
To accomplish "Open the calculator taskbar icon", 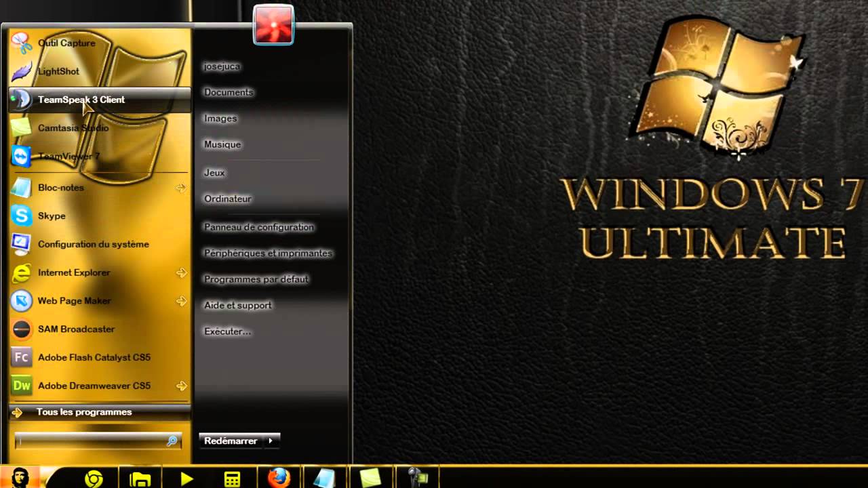I will point(232,479).
